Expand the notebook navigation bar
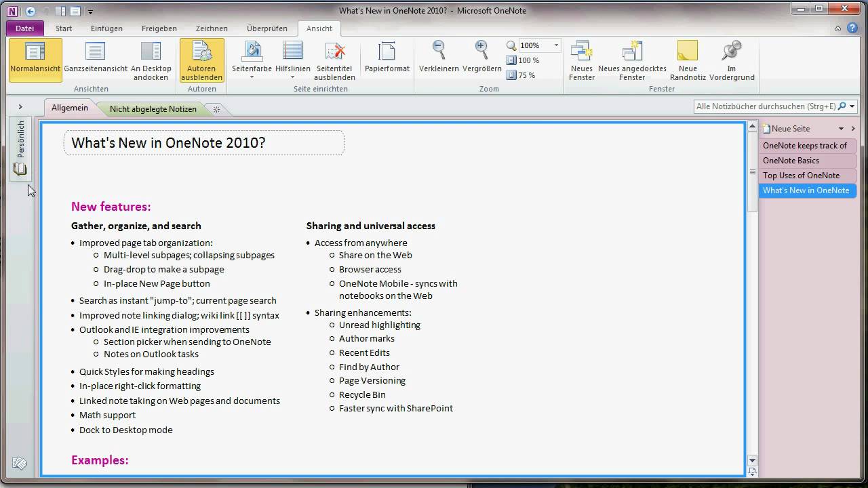 (x=20, y=106)
